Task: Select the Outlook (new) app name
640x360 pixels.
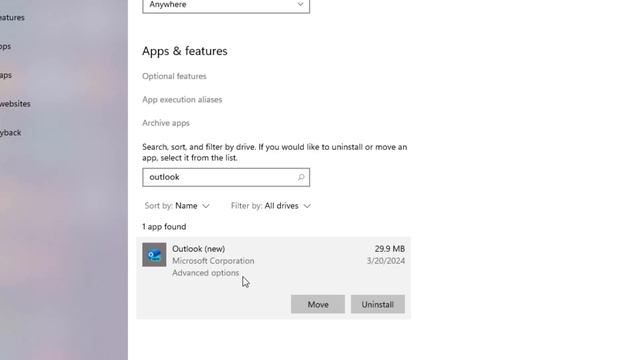Action: pos(198,249)
